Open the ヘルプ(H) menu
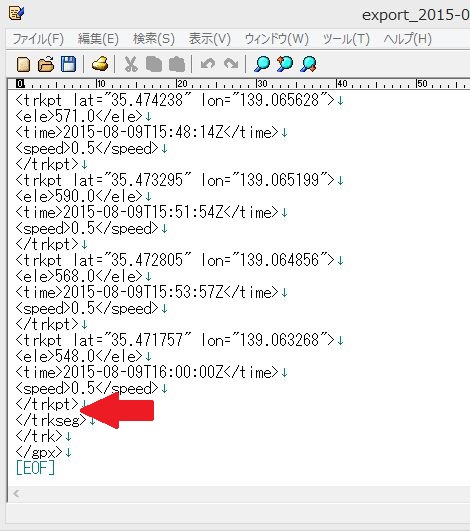 coord(408,39)
